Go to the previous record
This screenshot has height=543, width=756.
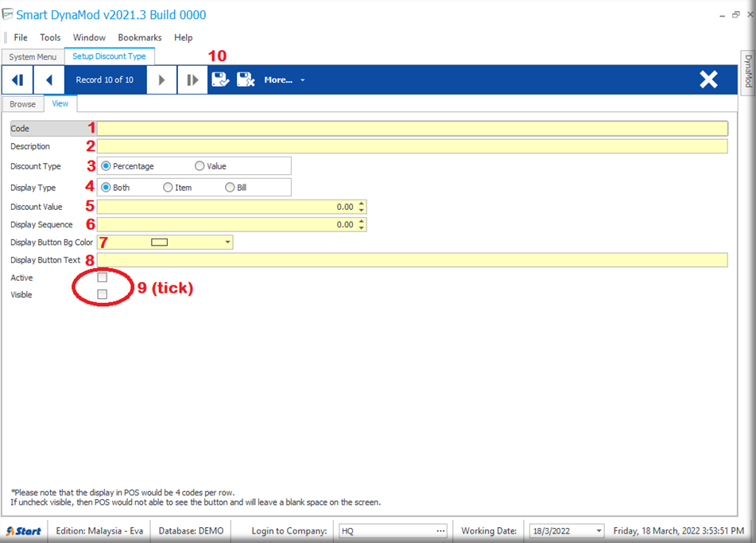49,80
